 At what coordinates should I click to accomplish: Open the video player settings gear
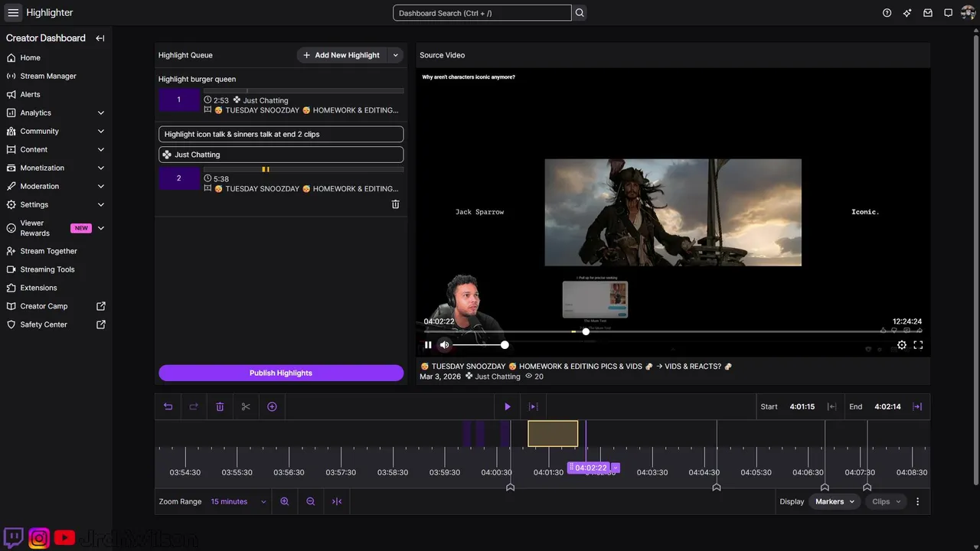pyautogui.click(x=902, y=345)
